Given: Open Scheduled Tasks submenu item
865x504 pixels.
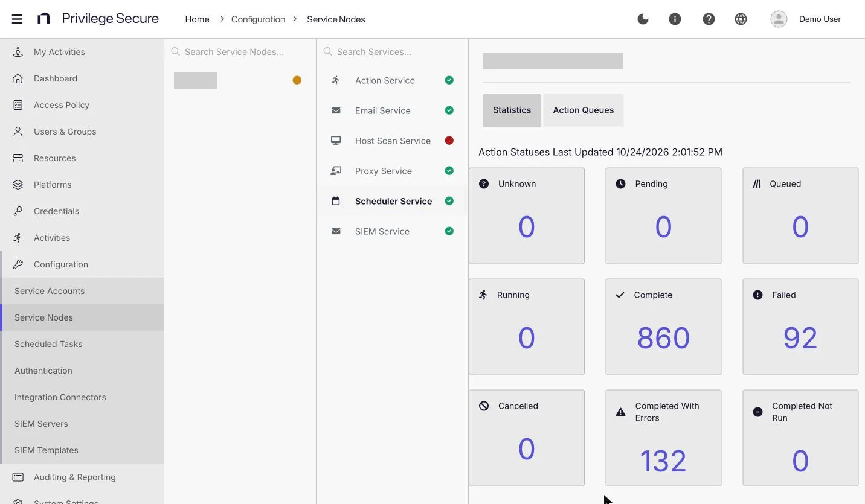Looking at the screenshot, I should pos(82,344).
